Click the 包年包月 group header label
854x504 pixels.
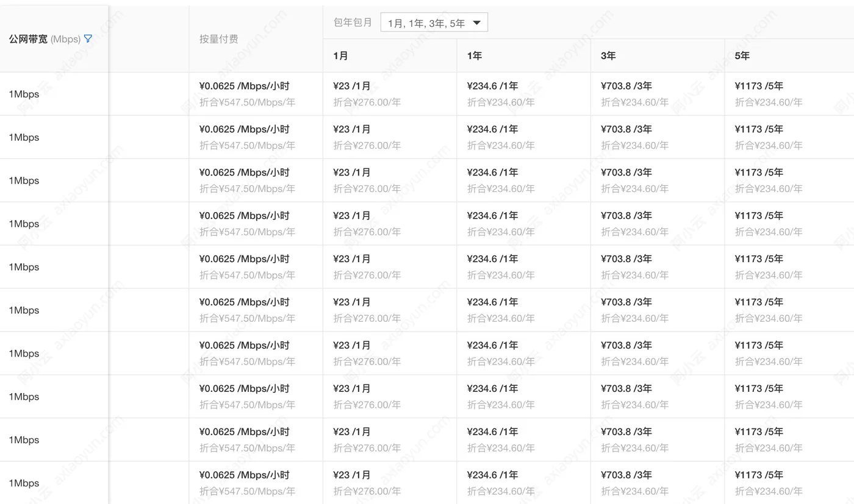353,23
